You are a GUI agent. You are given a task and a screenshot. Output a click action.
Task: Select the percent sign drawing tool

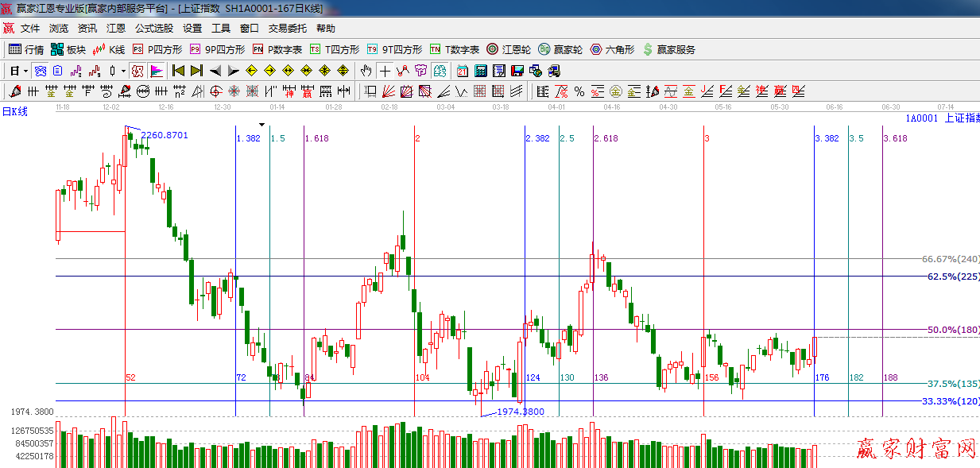[x=579, y=91]
